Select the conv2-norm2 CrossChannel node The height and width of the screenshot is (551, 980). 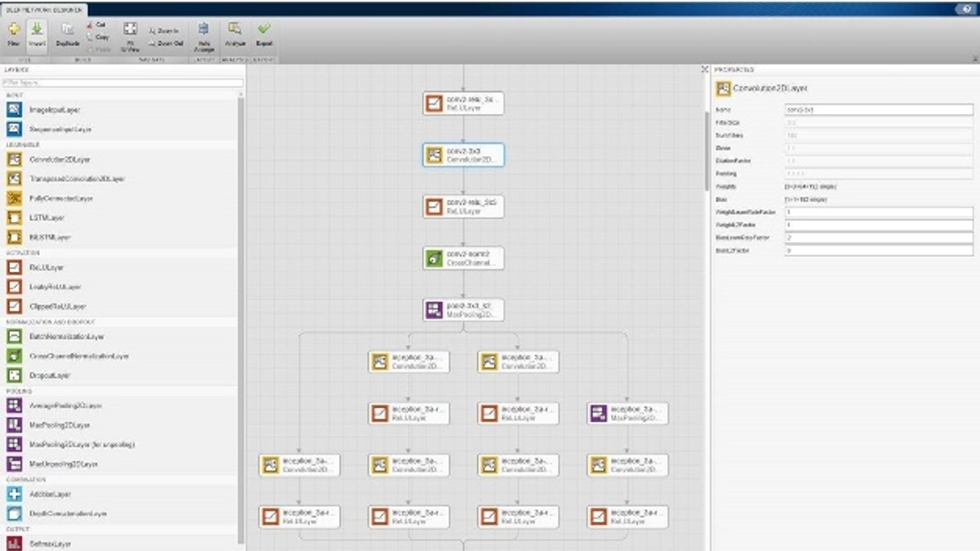(464, 258)
